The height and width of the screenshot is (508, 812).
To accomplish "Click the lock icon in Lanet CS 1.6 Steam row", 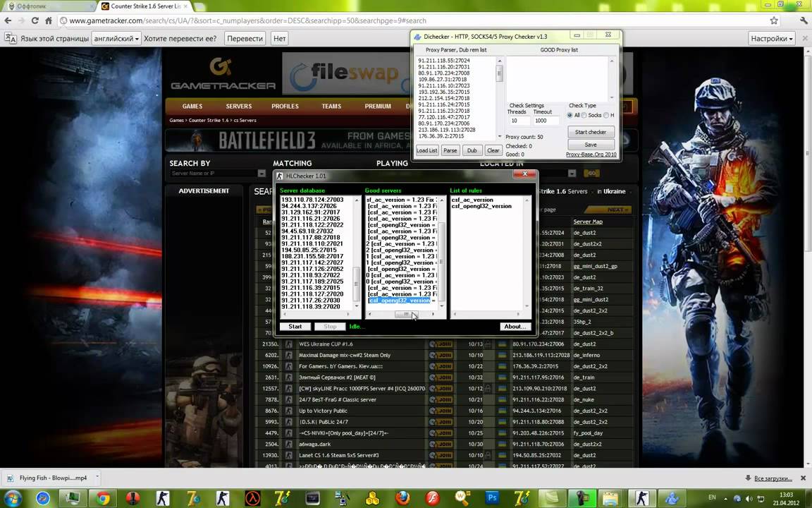I will pyautogui.click(x=488, y=455).
